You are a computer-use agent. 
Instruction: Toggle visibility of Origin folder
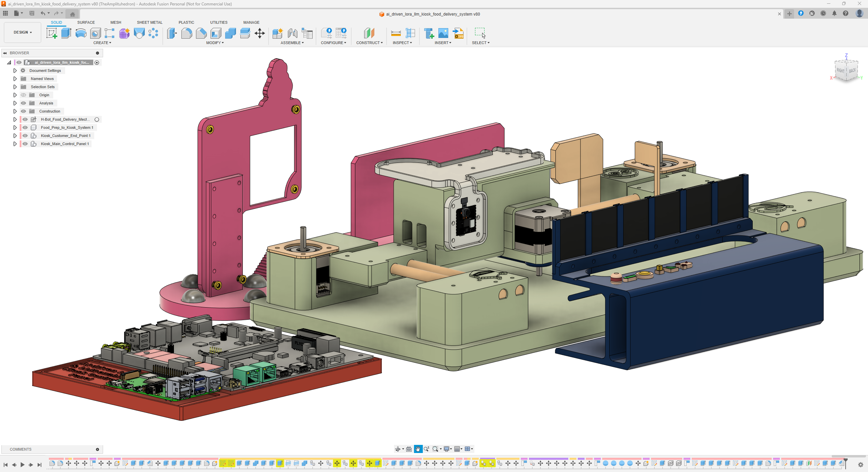tap(23, 95)
